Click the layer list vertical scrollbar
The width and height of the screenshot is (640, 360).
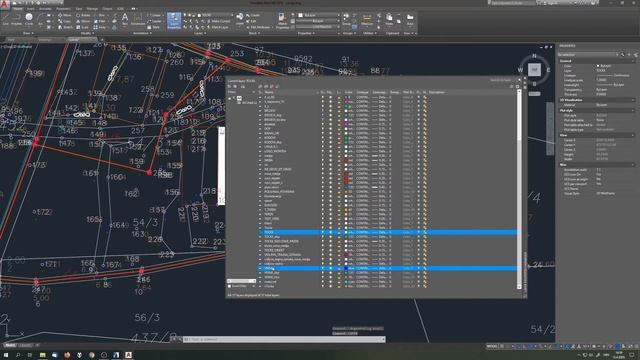click(x=519, y=190)
